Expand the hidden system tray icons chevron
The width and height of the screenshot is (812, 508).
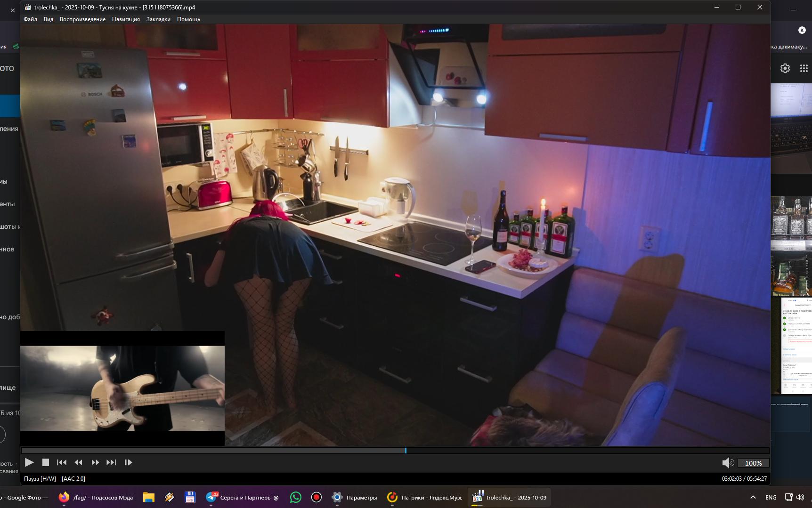[753, 497]
